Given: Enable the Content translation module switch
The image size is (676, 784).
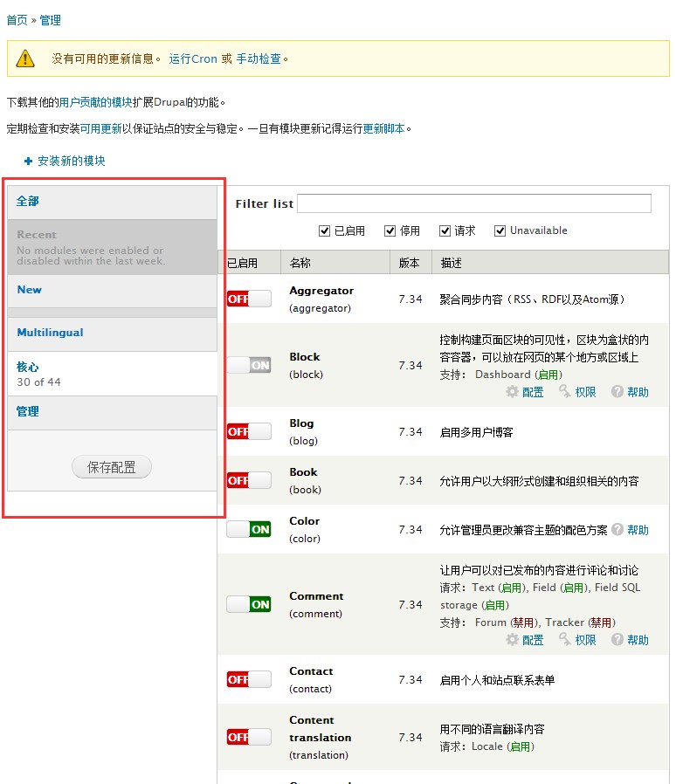Looking at the screenshot, I should (x=249, y=737).
